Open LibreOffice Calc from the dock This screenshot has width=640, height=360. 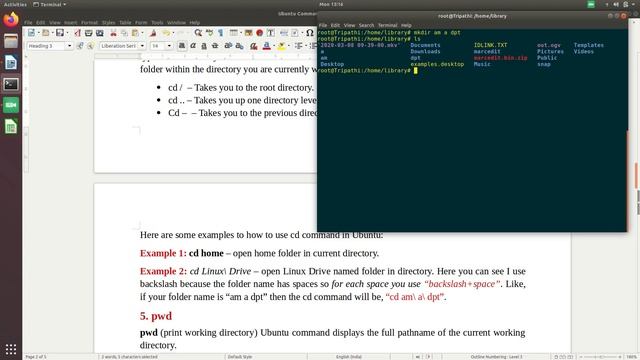pyautogui.click(x=11, y=127)
